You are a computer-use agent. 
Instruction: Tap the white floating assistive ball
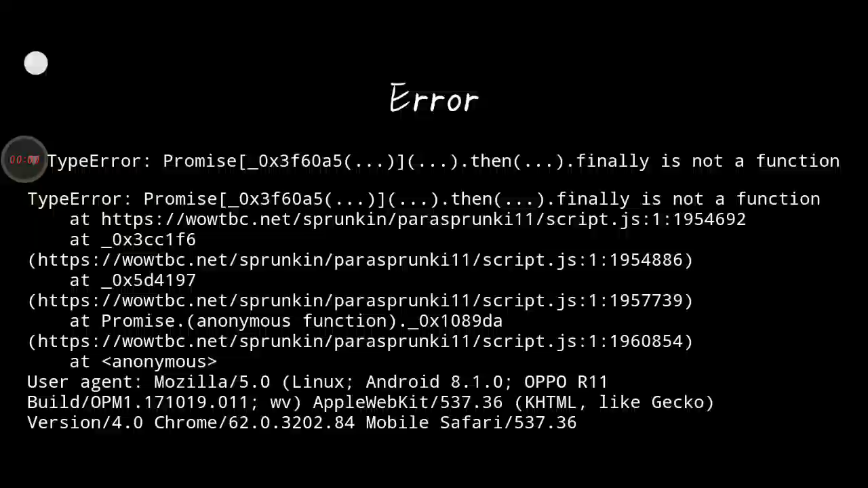point(36,64)
